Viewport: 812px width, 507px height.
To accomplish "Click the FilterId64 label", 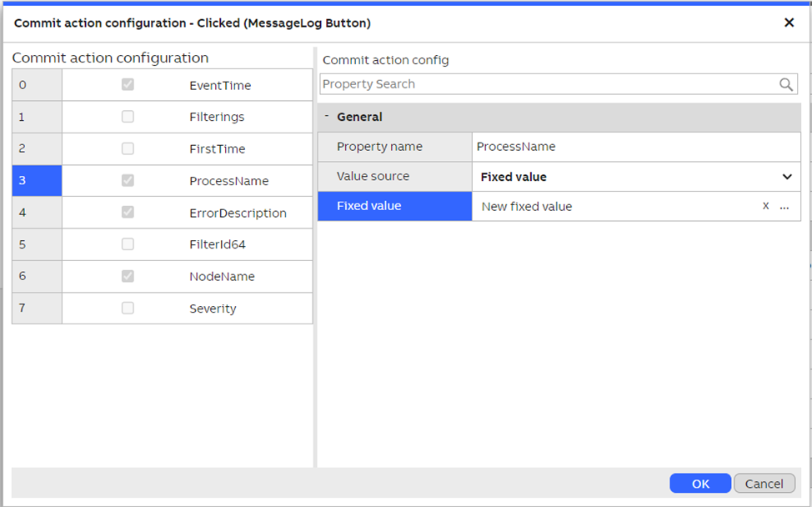I will (217, 244).
